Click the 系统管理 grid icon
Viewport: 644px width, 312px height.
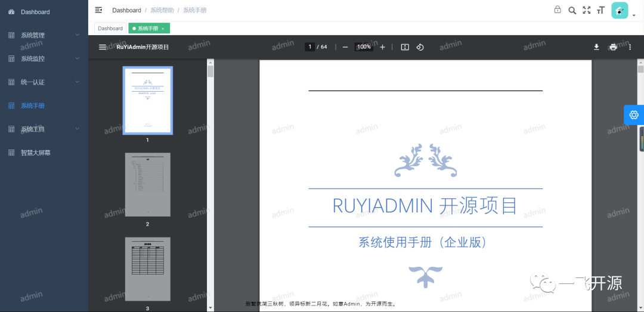(x=11, y=35)
